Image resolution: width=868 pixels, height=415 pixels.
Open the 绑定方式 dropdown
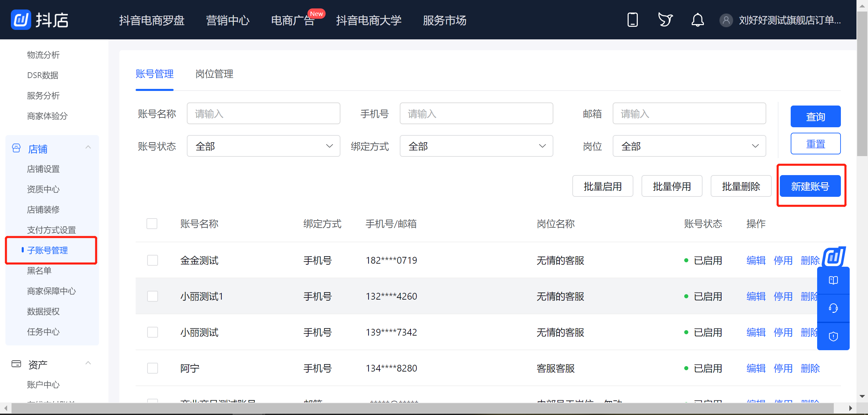tap(476, 146)
